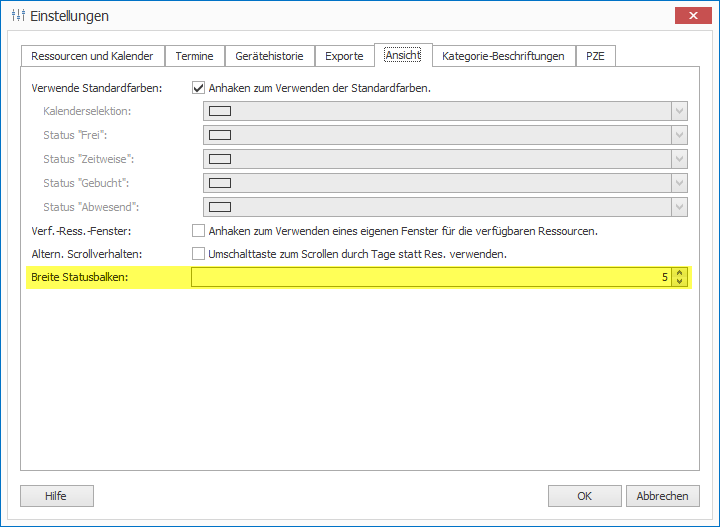This screenshot has width=720, height=527.
Task: Switch to the PZE tab
Action: point(595,56)
